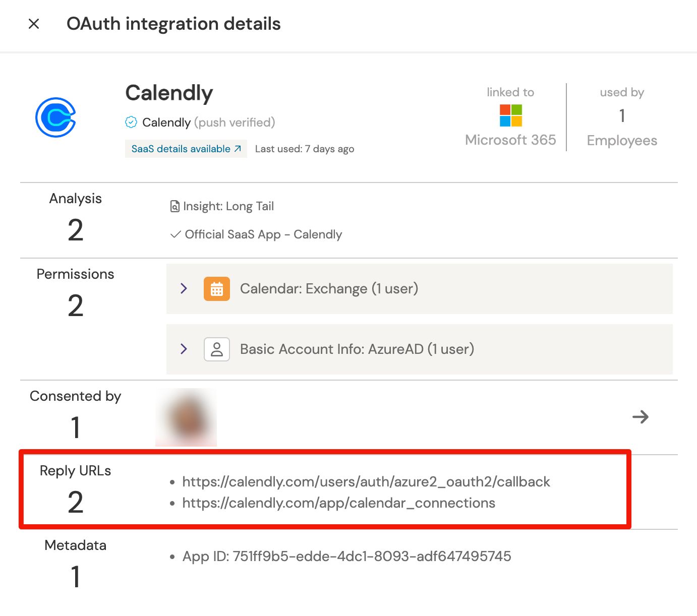The image size is (697, 616).
Task: Click the push verified badge icon
Action: [131, 122]
